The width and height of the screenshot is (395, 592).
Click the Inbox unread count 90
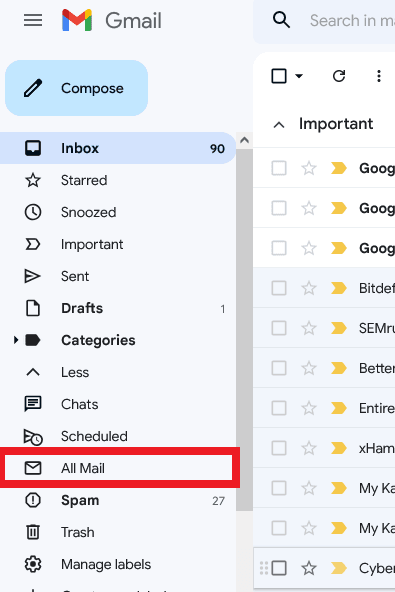click(218, 149)
